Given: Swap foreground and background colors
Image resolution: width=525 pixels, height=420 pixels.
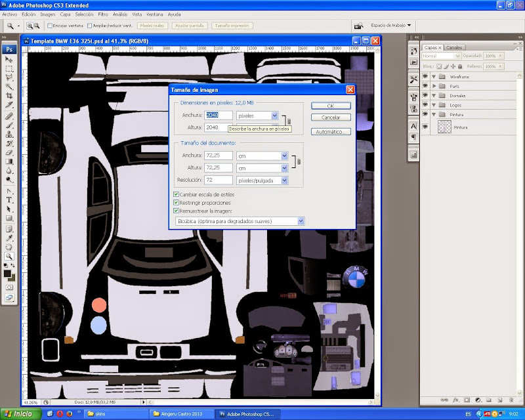Looking at the screenshot, I should [x=12, y=265].
